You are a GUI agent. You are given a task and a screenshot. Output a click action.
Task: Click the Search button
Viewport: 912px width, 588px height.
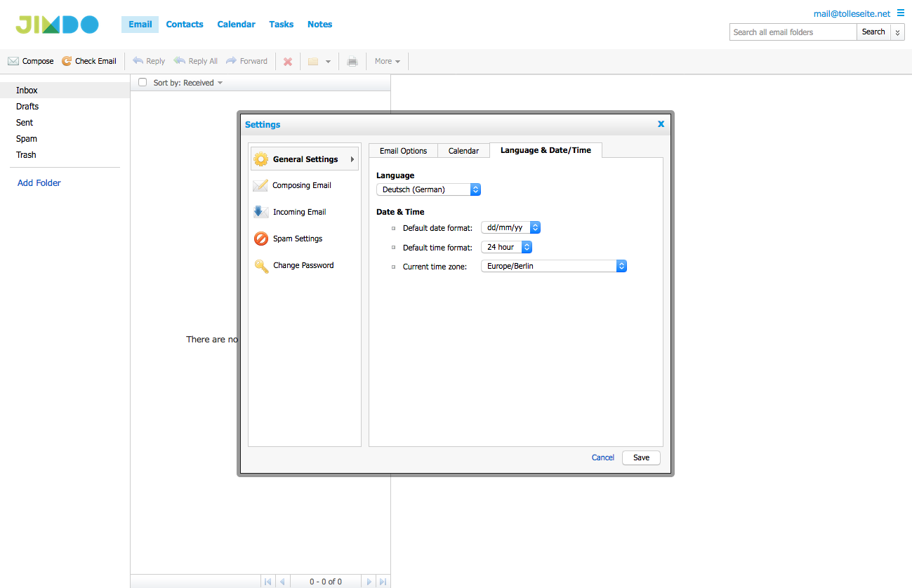coord(873,32)
